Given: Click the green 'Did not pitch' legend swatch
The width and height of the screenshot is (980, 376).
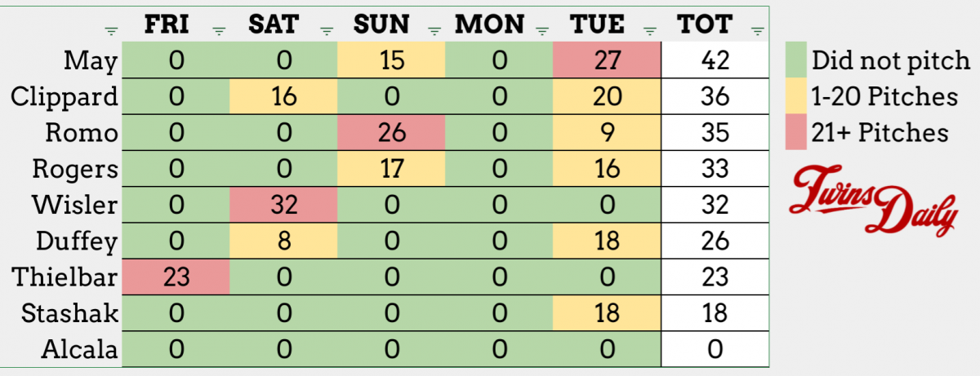Looking at the screenshot, I should coord(796,61).
